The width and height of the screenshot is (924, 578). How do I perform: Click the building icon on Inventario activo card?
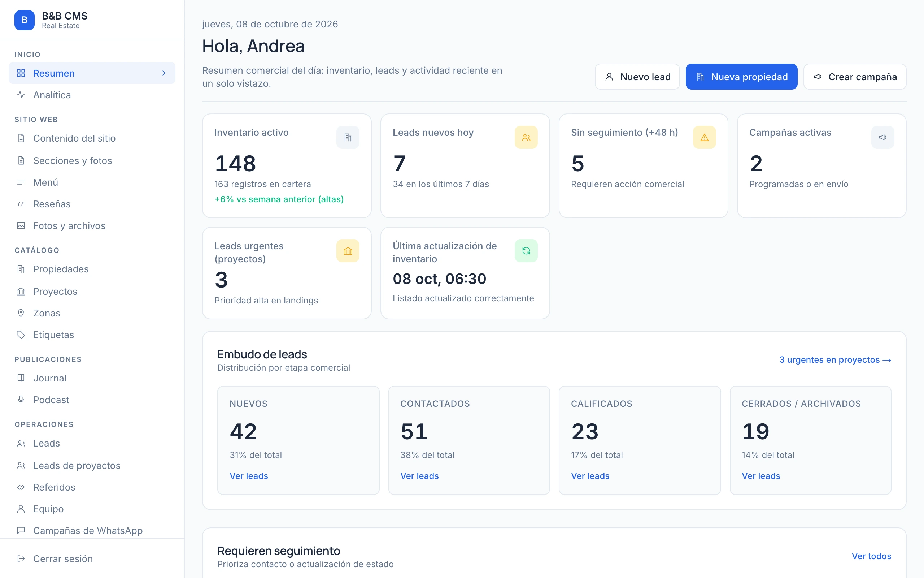coord(348,137)
